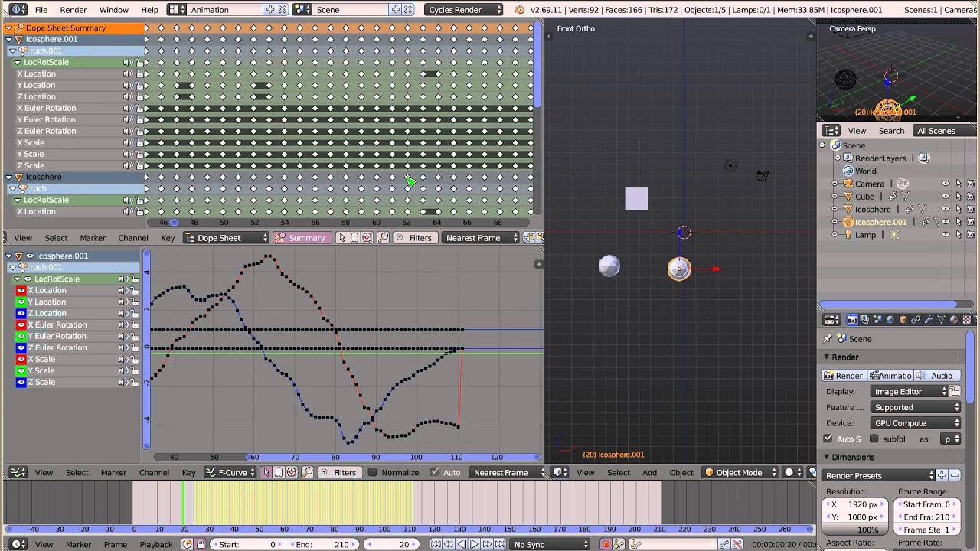Toggle visibility of Z Scale curve
Viewport: 980px width, 551px height.
(x=21, y=382)
